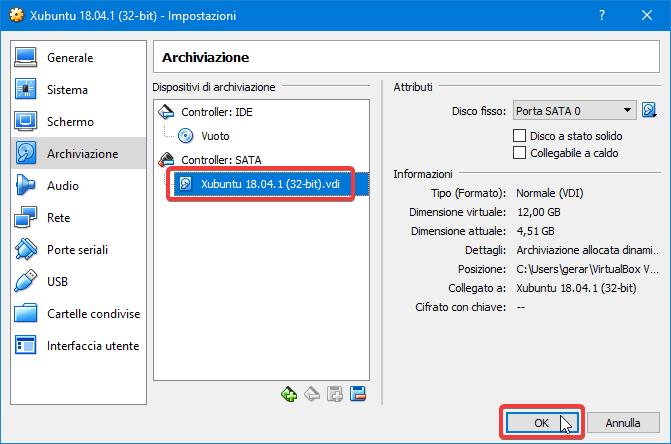Click the Archiviazione page heading

point(205,57)
